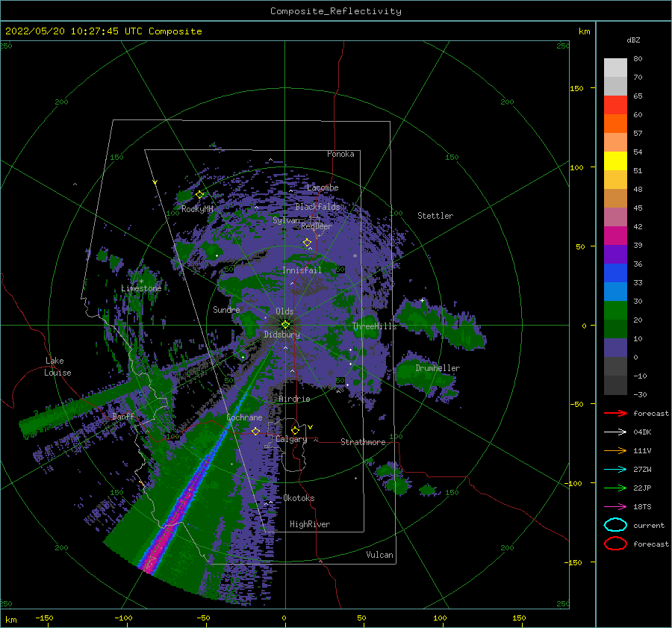Viewport: 672px width, 628px height.
Task: Click the -100 km tick on bottom axis
Action: click(x=123, y=618)
